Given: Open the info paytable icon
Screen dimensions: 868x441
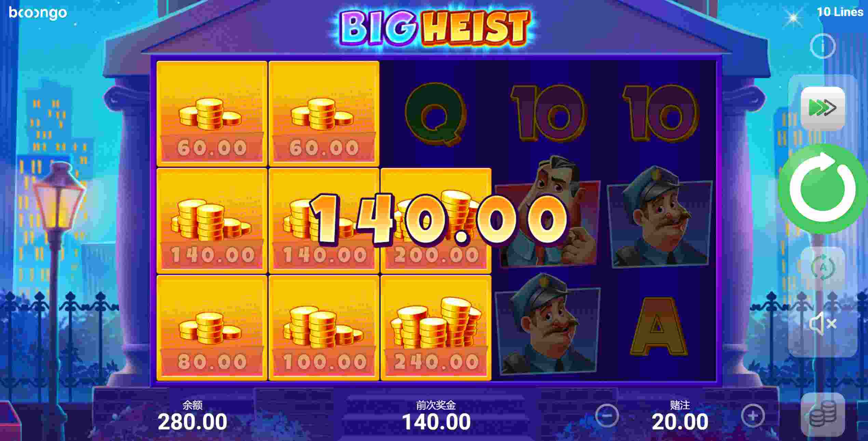Looking at the screenshot, I should pyautogui.click(x=823, y=46).
